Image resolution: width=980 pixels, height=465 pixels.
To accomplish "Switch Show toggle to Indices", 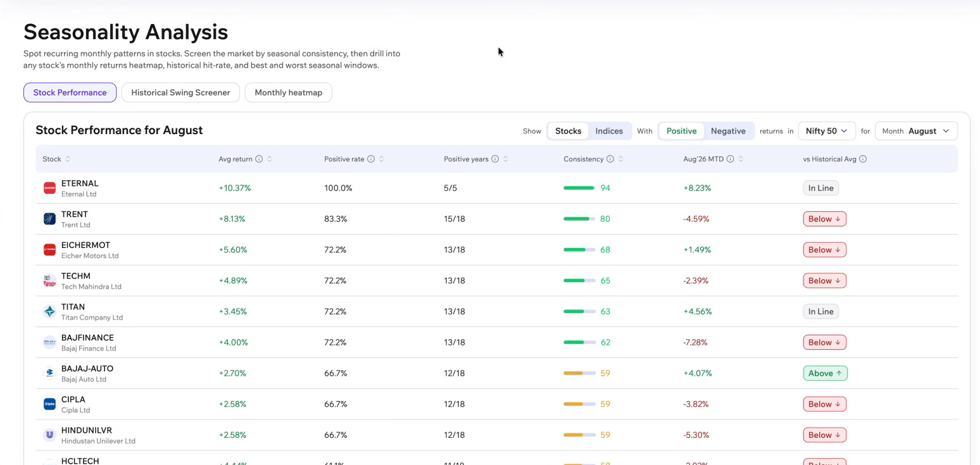I will (x=609, y=131).
